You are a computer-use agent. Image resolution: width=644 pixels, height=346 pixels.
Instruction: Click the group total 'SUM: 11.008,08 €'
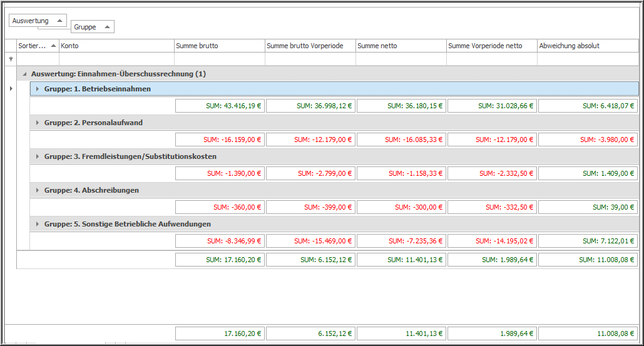click(x=606, y=260)
